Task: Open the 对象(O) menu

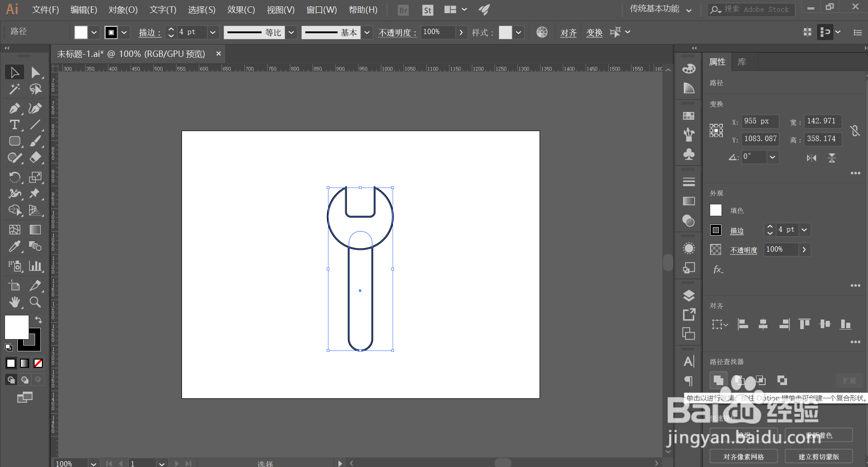Action: click(123, 10)
